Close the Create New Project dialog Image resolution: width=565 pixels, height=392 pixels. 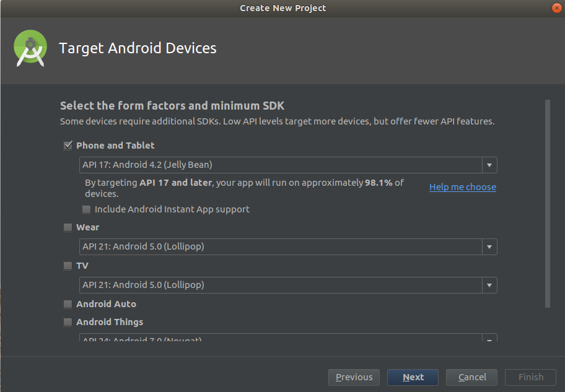(557, 8)
